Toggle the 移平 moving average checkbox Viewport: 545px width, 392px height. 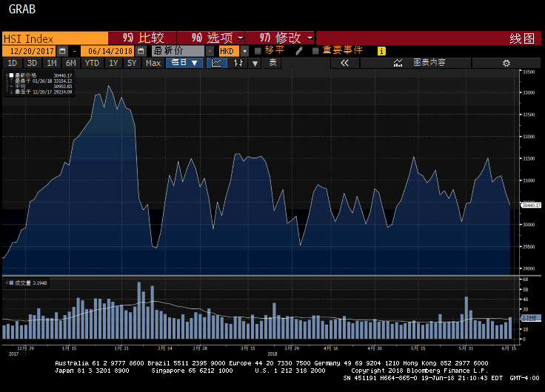tap(258, 51)
